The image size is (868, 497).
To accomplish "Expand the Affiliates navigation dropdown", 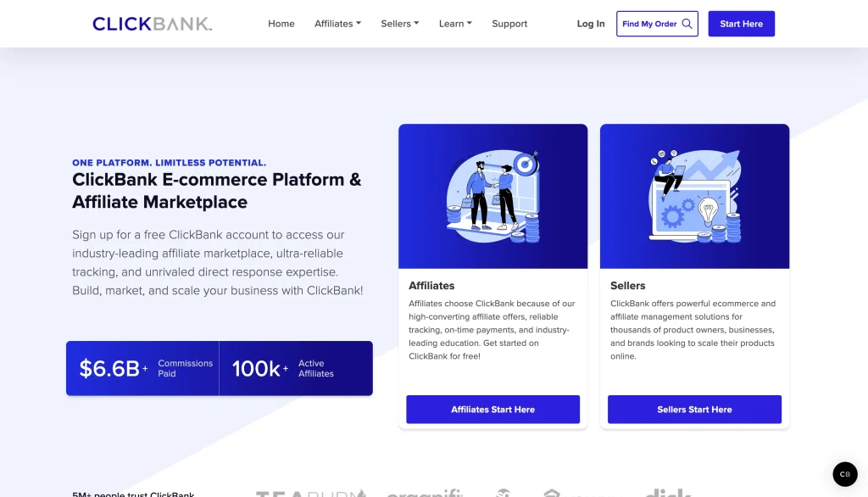I will 337,24.
